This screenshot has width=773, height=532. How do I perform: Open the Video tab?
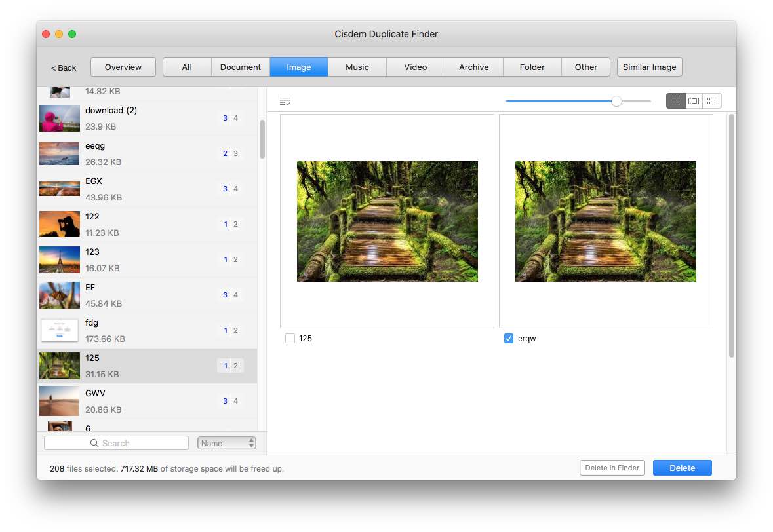click(416, 67)
